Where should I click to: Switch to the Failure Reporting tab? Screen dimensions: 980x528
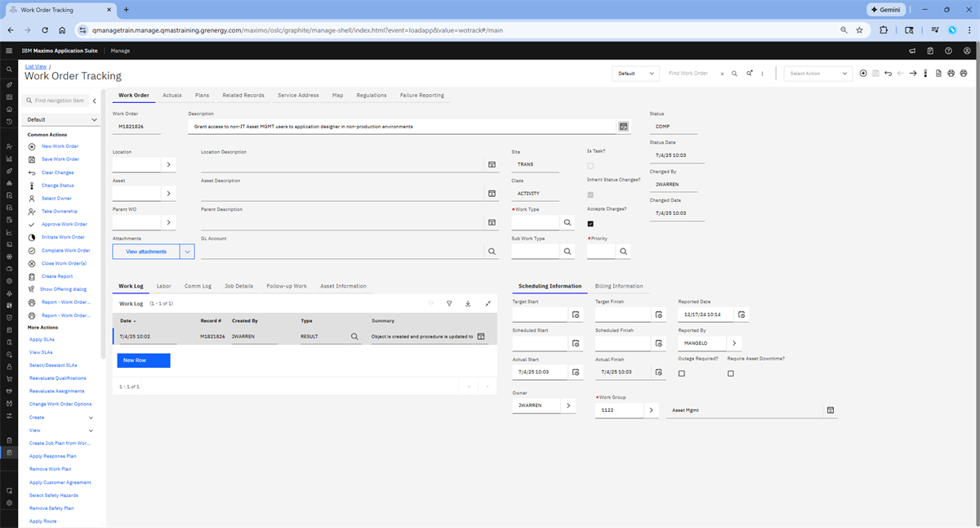421,96
